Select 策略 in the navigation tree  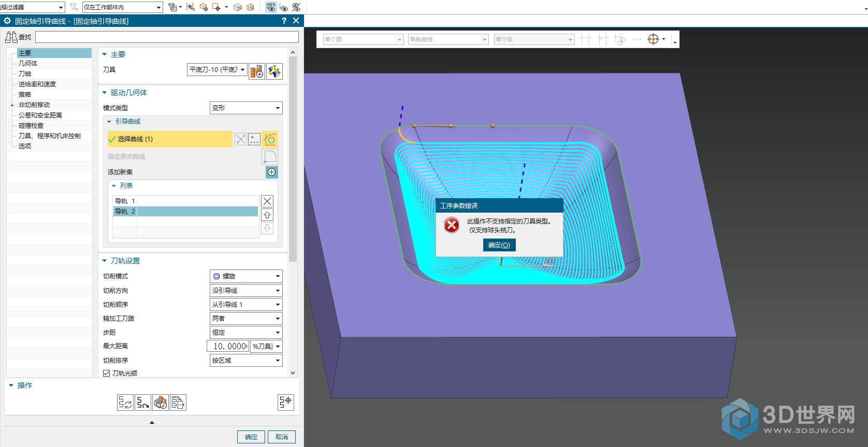point(25,95)
